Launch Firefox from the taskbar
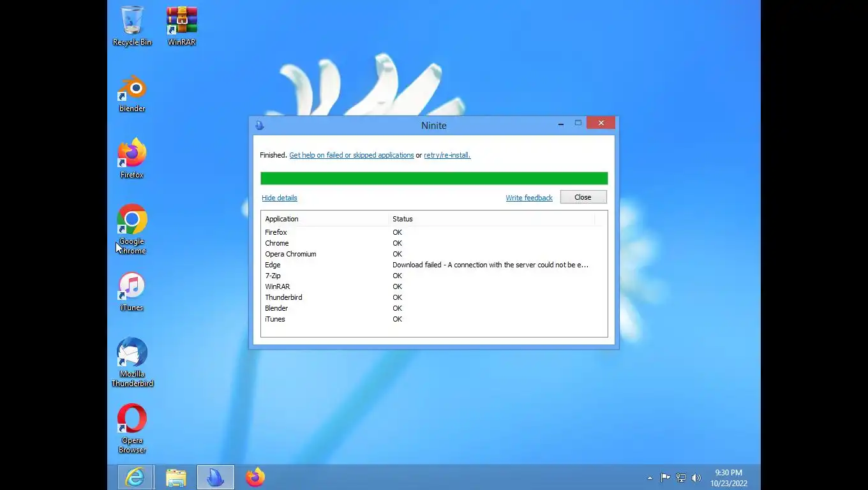868x490 pixels. pos(255,477)
